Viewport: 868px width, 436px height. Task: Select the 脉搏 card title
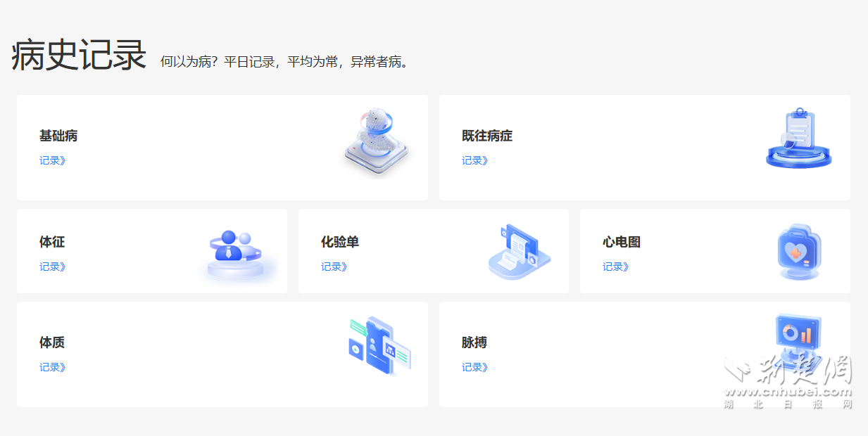click(x=474, y=343)
